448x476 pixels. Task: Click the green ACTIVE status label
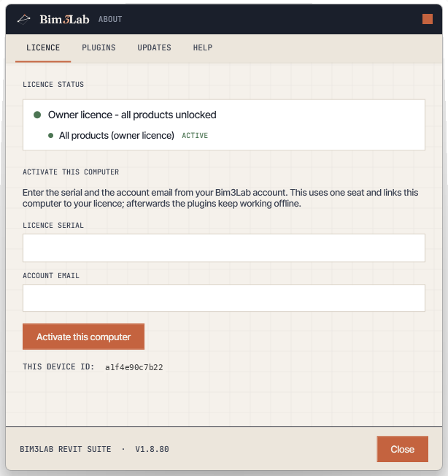[195, 135]
